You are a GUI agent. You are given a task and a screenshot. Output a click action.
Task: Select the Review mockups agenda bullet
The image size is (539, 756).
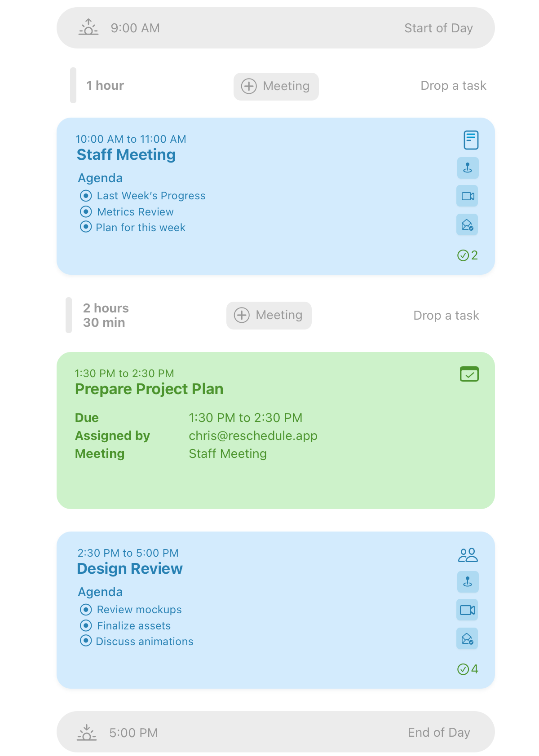point(86,610)
